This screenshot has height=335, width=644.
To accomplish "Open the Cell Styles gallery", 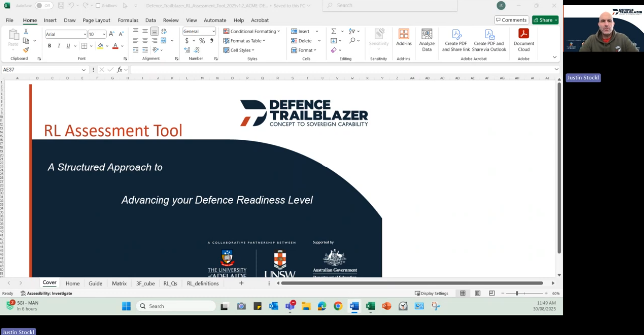I will (239, 50).
